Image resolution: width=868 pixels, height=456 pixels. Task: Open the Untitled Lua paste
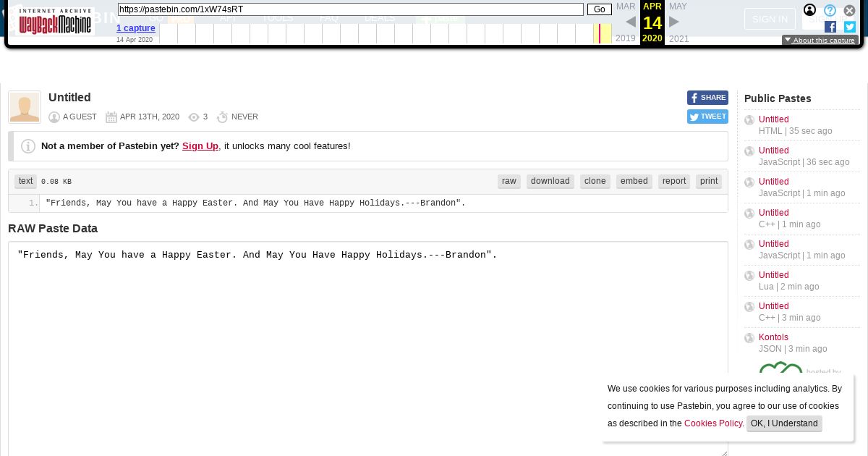[774, 275]
